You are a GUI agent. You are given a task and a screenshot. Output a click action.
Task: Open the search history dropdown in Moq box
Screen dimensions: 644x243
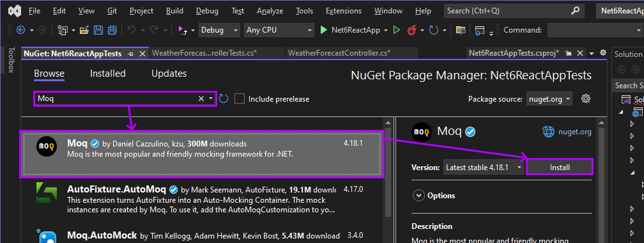coord(211,98)
